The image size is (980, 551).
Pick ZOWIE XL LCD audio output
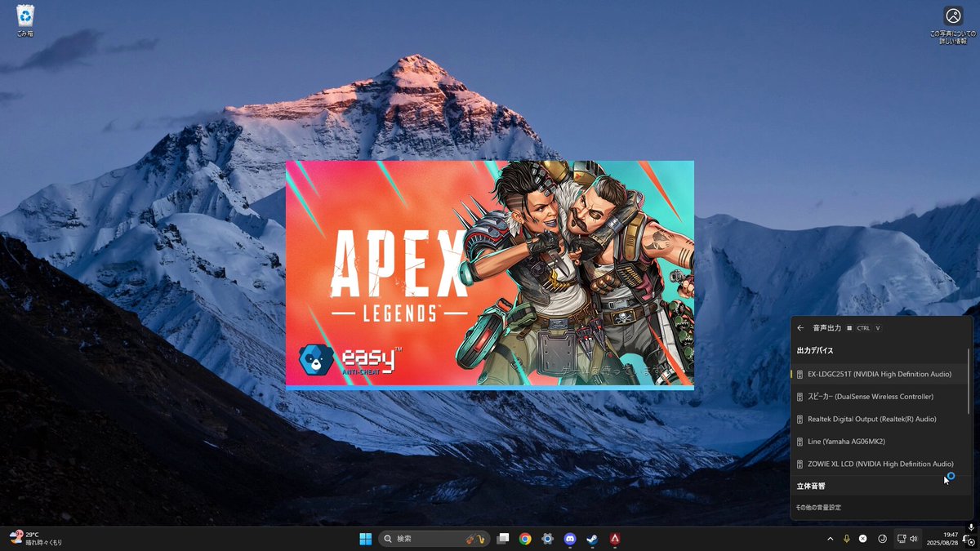point(880,464)
